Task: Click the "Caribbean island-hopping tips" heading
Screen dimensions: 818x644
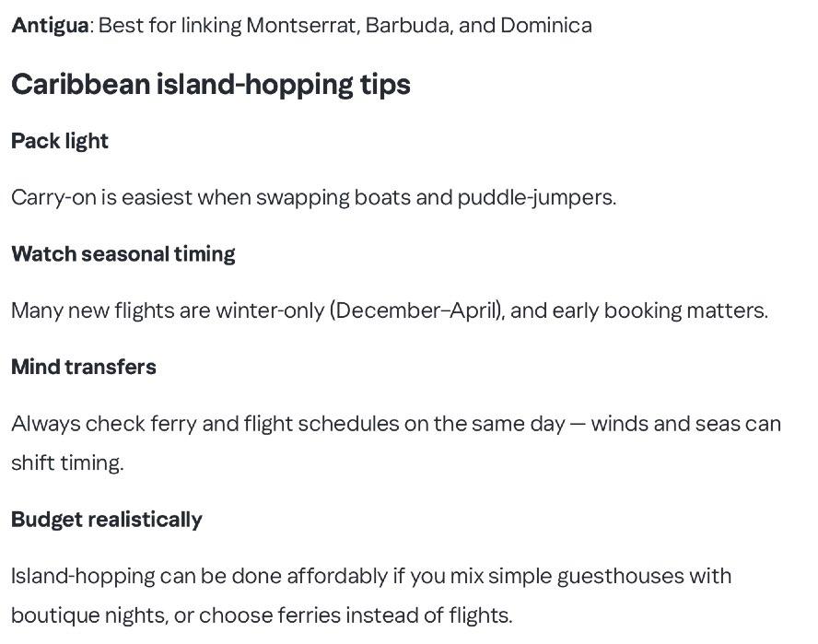Action: [x=210, y=85]
